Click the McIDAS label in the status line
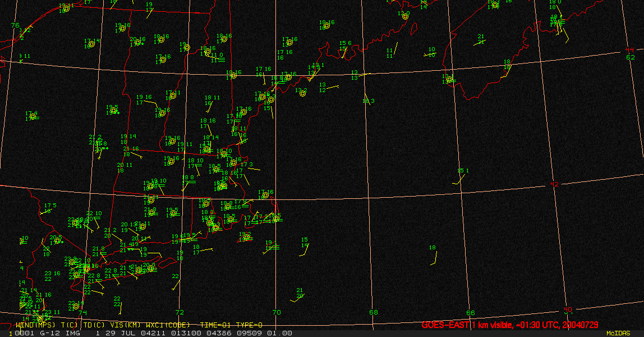 coord(618,333)
